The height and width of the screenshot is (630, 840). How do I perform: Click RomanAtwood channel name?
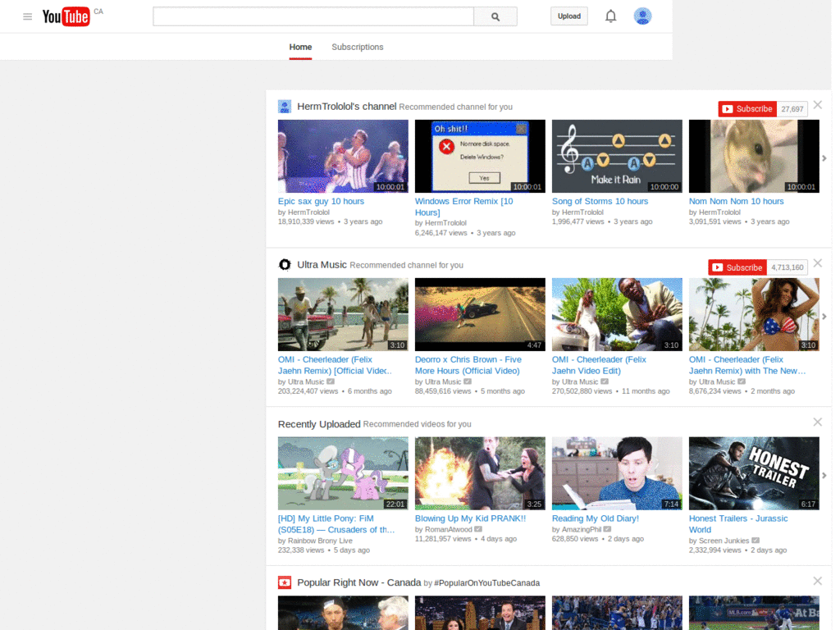click(x=449, y=529)
